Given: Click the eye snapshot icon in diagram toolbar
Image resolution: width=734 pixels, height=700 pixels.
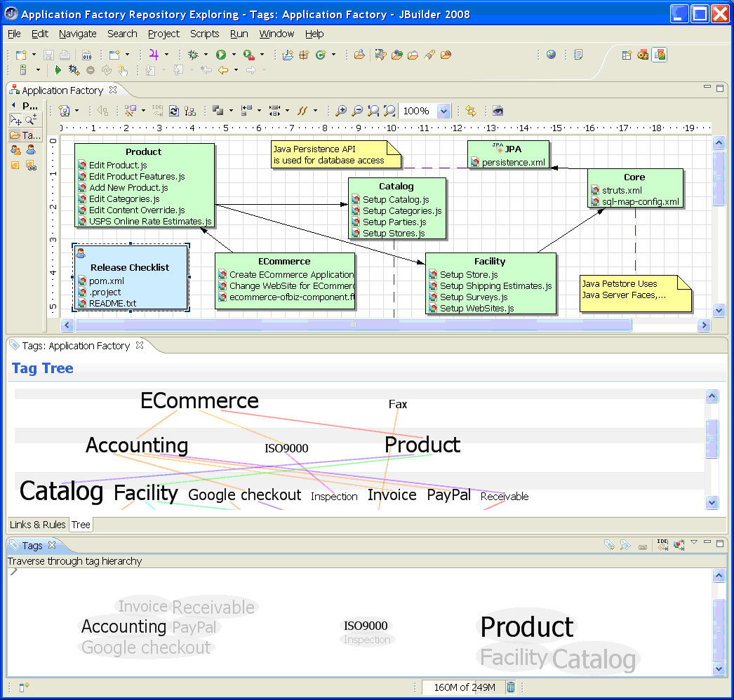Looking at the screenshot, I should click(498, 111).
